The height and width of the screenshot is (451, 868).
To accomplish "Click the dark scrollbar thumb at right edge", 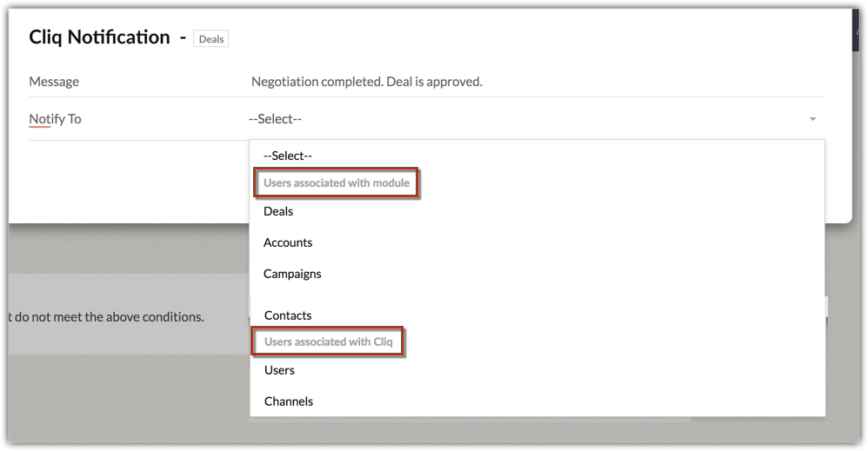I will point(856,30).
